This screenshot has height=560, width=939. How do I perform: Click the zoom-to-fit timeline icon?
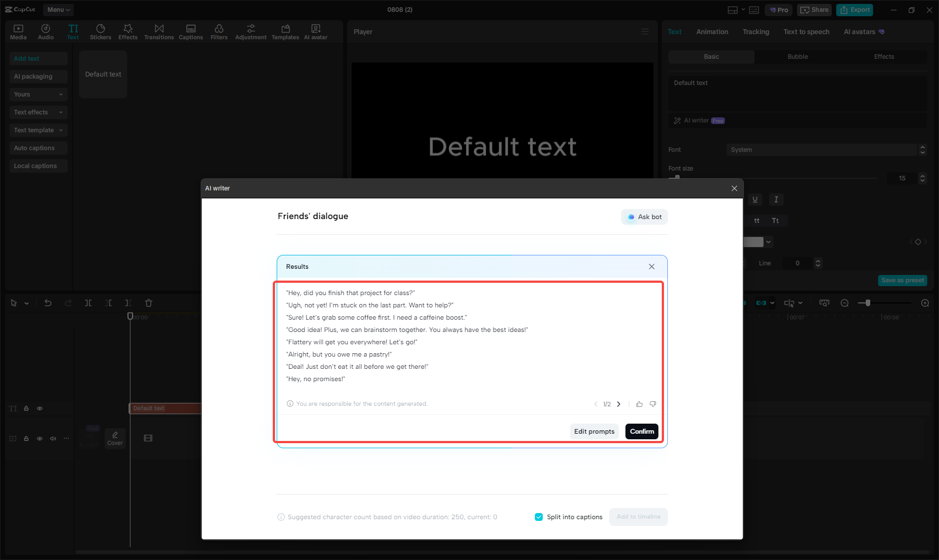coord(824,303)
